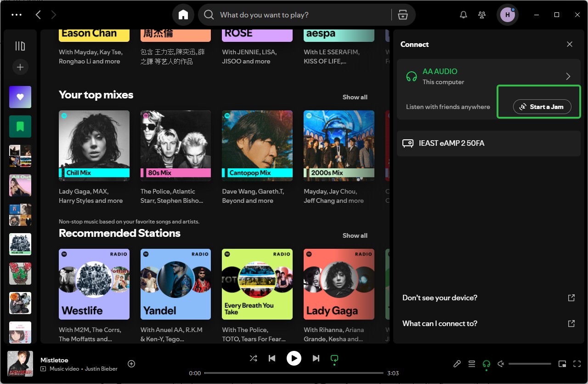
Task: Open the notifications bell
Action: tap(464, 15)
